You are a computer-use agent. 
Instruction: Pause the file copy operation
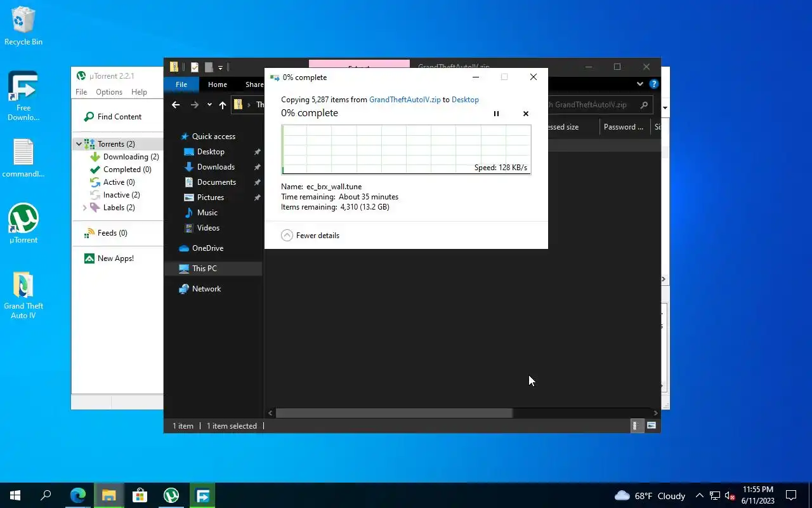(x=496, y=114)
